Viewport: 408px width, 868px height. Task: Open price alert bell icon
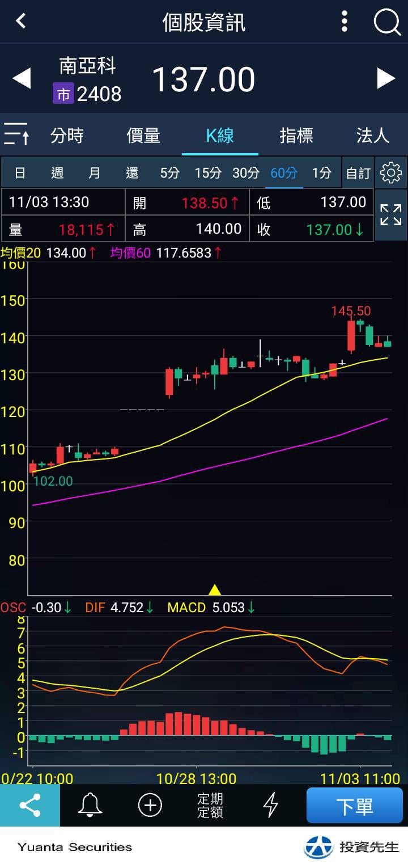tap(90, 805)
